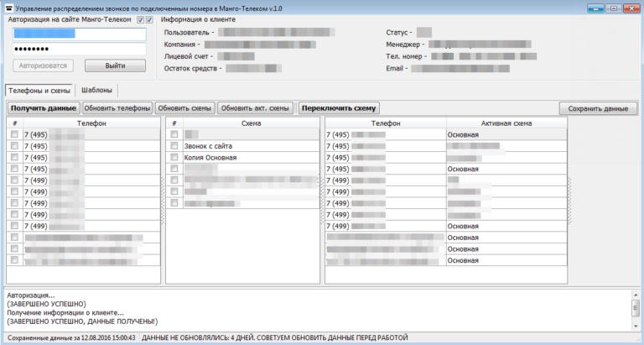This screenshot has height=345, width=644.
Task: Click the log panel scroll-up arrow
Action: click(635, 295)
